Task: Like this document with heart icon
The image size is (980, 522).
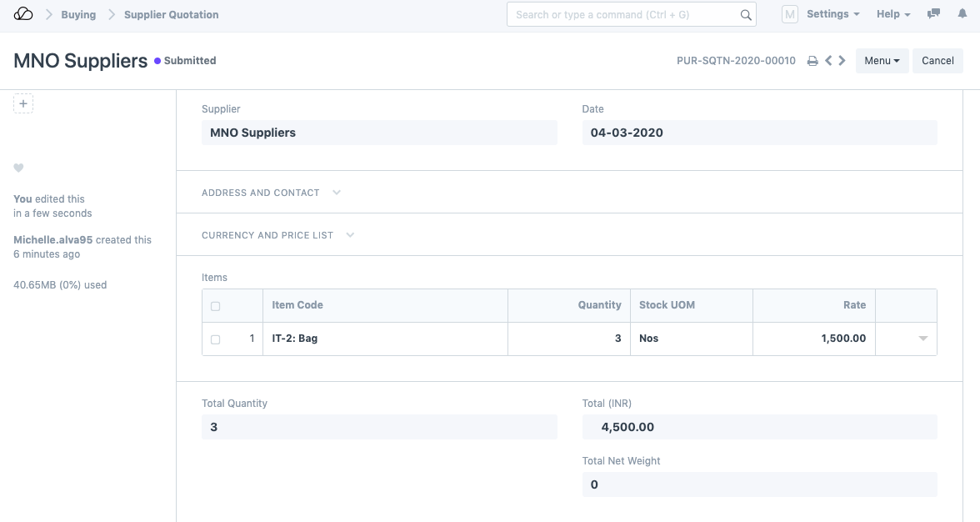Action: coord(18,168)
